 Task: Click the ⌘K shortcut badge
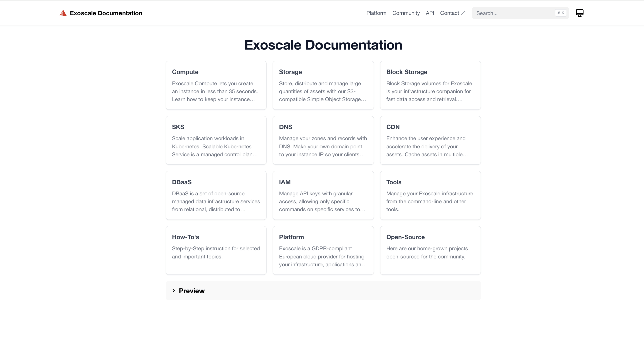pyautogui.click(x=561, y=13)
